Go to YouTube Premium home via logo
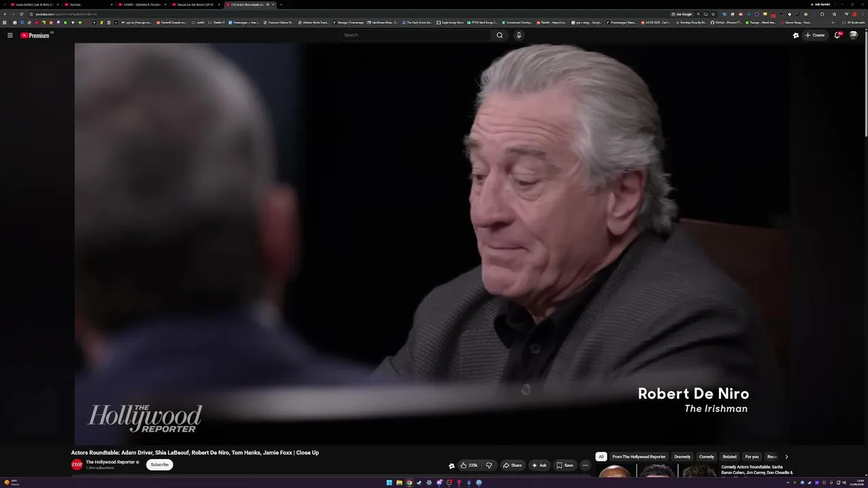Screen dimensions: 868x488 tap(35, 35)
